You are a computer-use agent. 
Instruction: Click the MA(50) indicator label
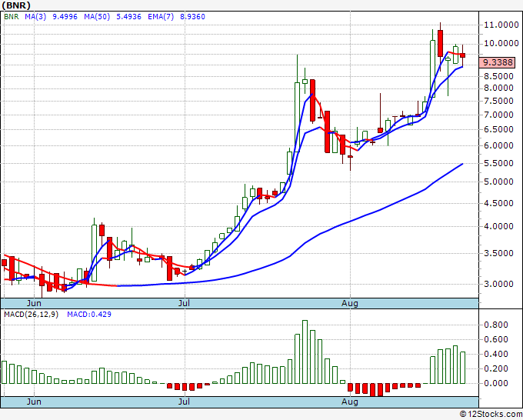(97, 17)
